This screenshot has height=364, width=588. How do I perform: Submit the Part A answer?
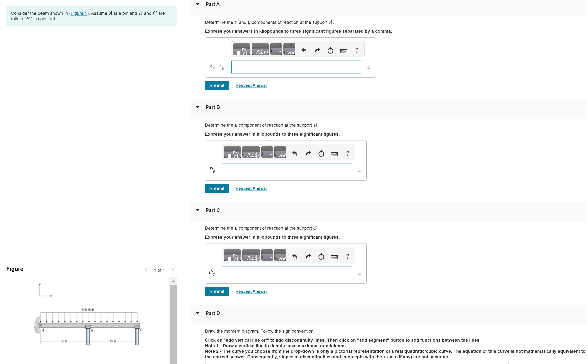(216, 85)
